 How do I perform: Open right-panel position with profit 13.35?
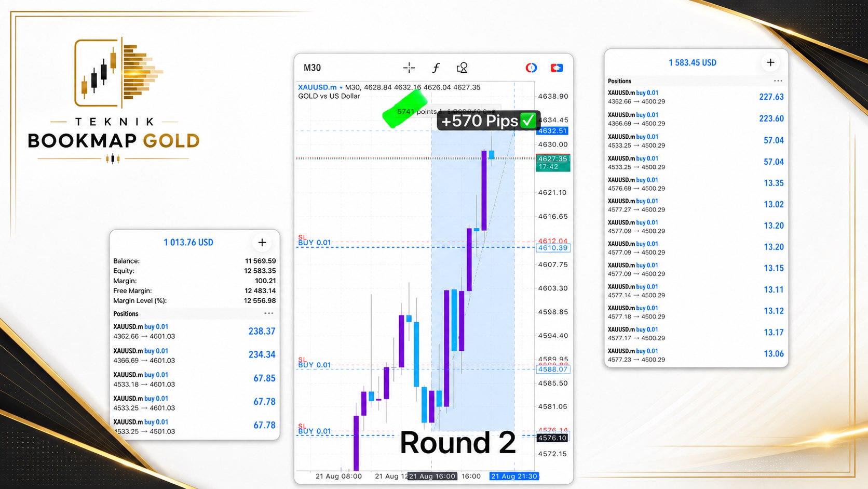pos(696,184)
